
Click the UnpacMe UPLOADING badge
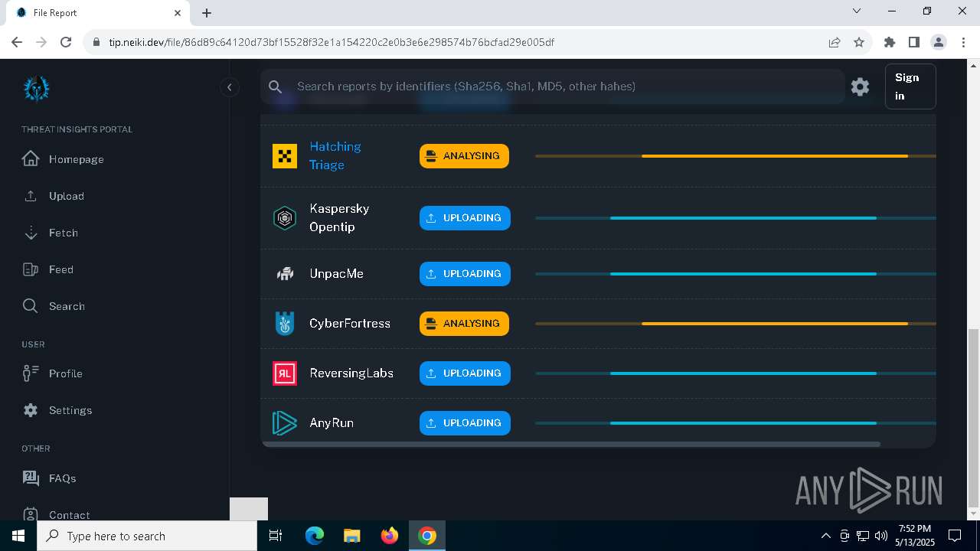point(465,274)
